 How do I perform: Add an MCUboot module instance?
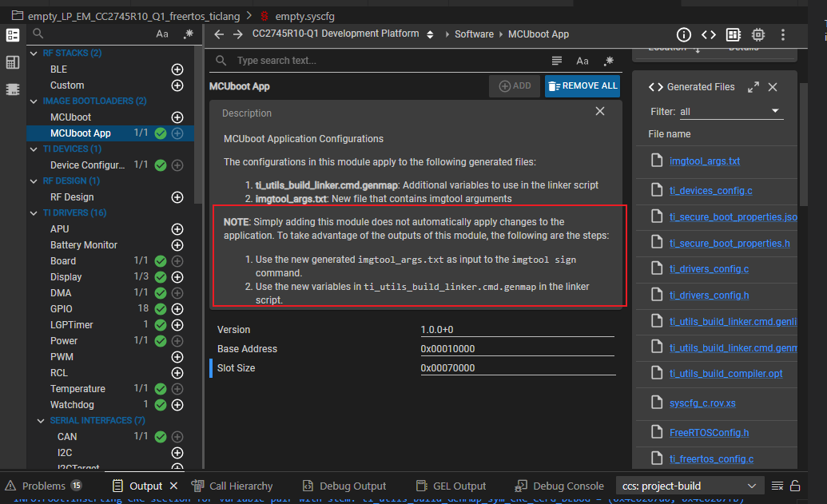[x=177, y=117]
